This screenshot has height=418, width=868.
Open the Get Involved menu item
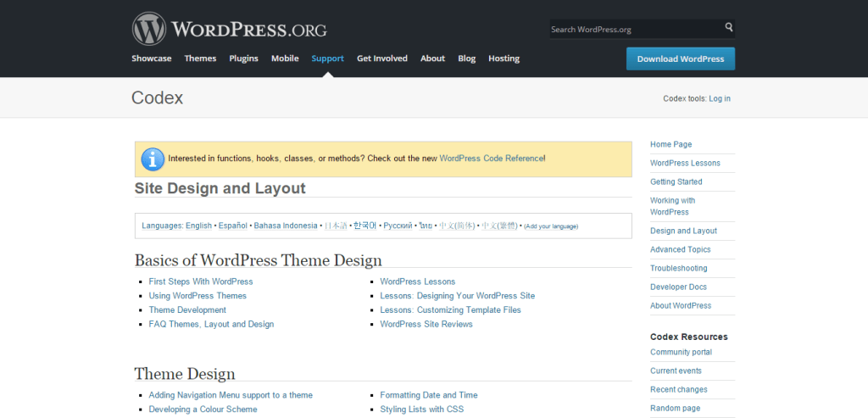(x=382, y=59)
